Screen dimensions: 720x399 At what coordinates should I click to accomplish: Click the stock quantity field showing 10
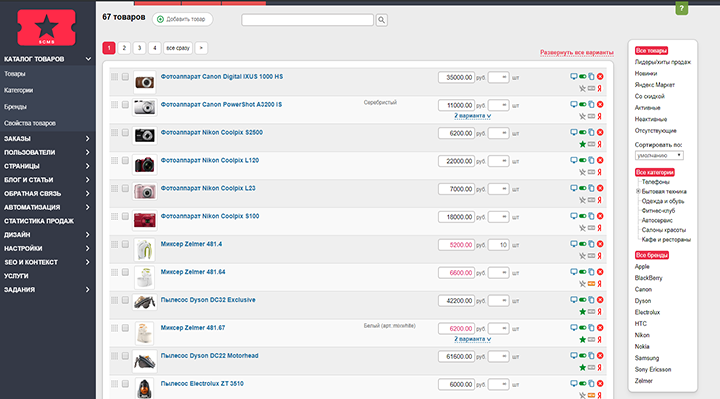(x=498, y=245)
